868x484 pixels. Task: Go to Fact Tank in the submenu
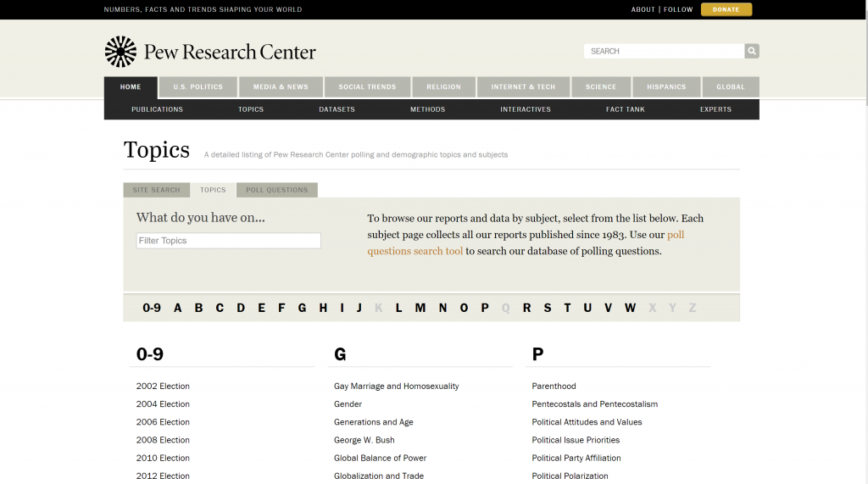tap(625, 109)
